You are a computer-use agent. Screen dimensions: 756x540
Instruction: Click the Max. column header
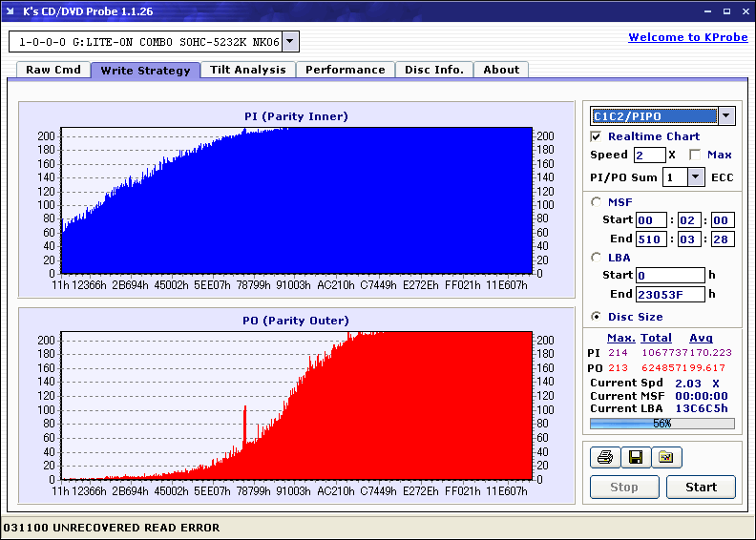click(621, 338)
